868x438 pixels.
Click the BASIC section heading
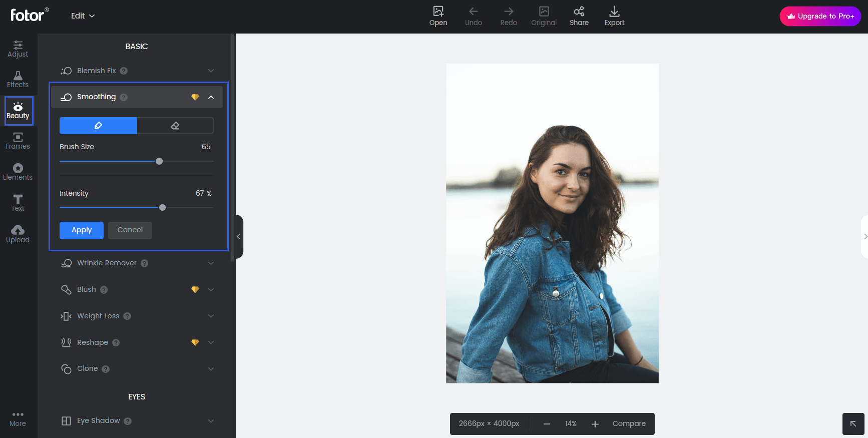coord(137,47)
